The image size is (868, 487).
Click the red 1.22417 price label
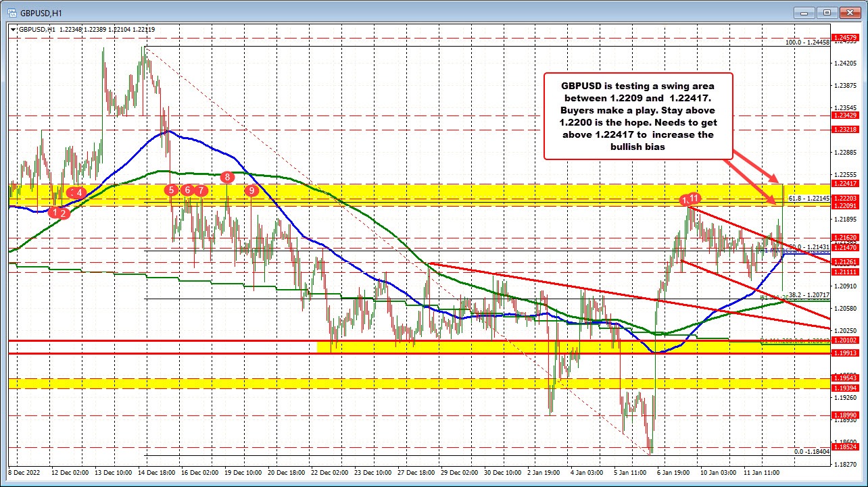tap(845, 183)
